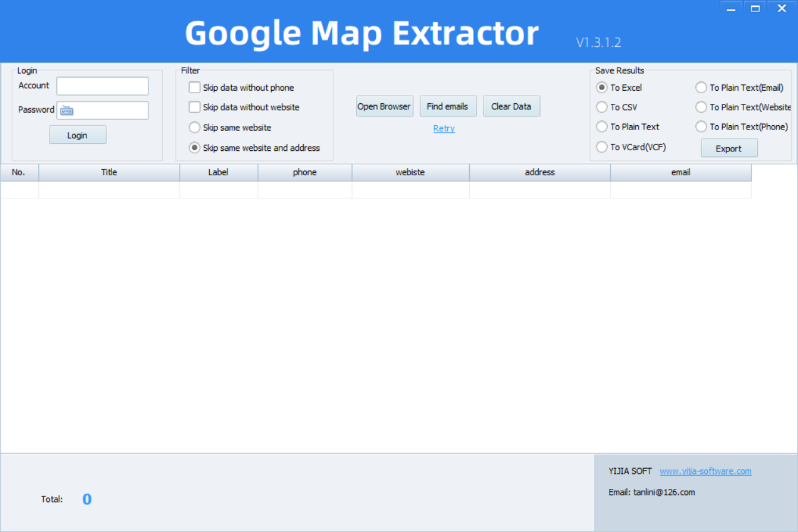Hit the Clear Data button
Image resolution: width=798 pixels, height=532 pixels.
tap(511, 106)
